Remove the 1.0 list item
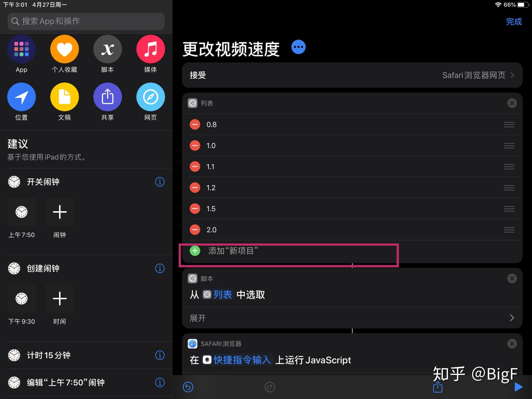 tap(195, 146)
